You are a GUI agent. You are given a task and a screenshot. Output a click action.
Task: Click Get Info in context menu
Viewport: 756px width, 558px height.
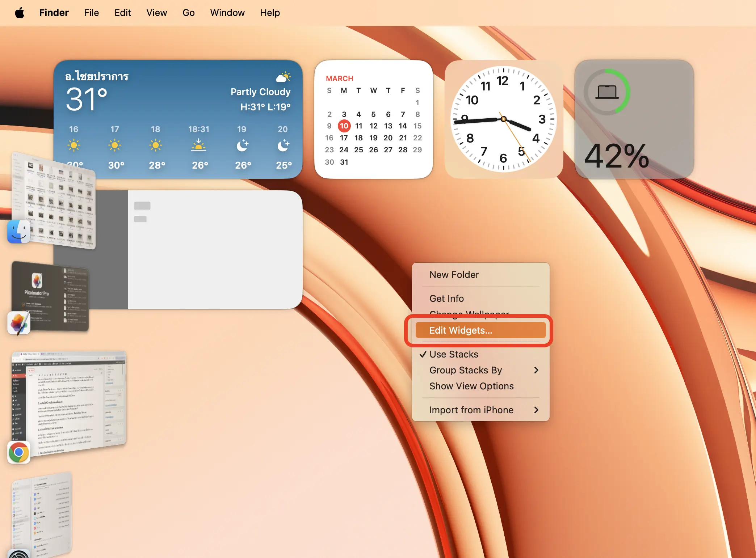446,299
